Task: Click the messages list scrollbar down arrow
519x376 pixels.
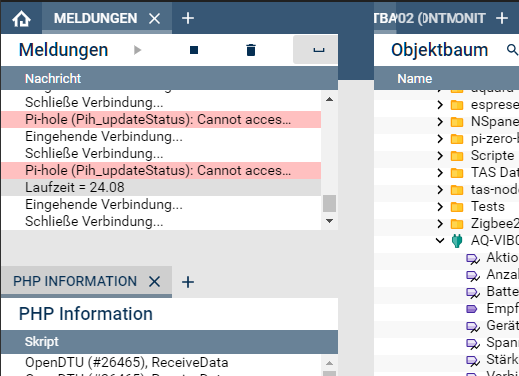Action: [329, 221]
